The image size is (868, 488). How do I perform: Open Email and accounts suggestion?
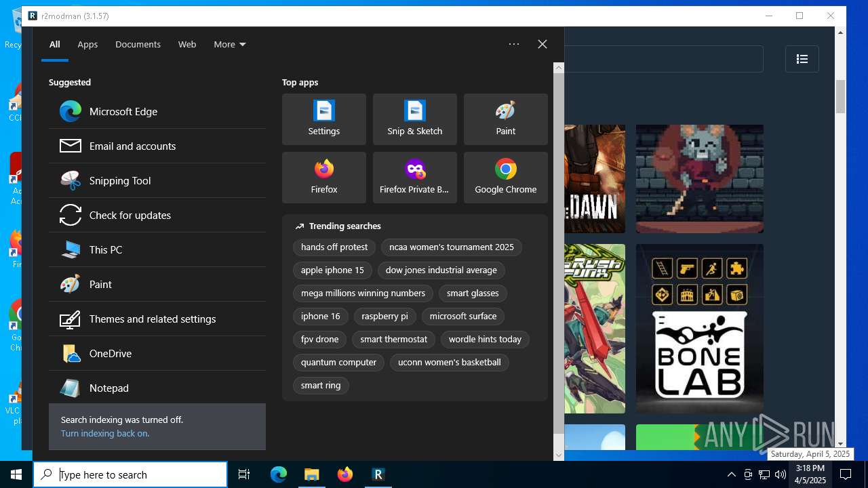point(157,146)
